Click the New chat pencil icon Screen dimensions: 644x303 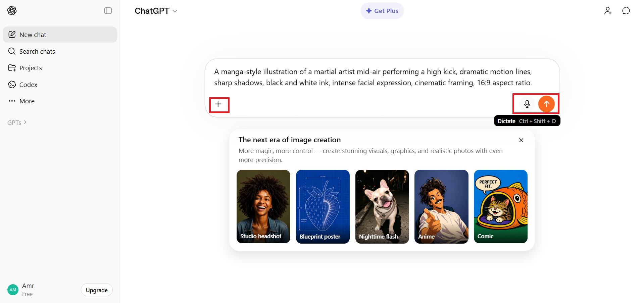(x=12, y=35)
